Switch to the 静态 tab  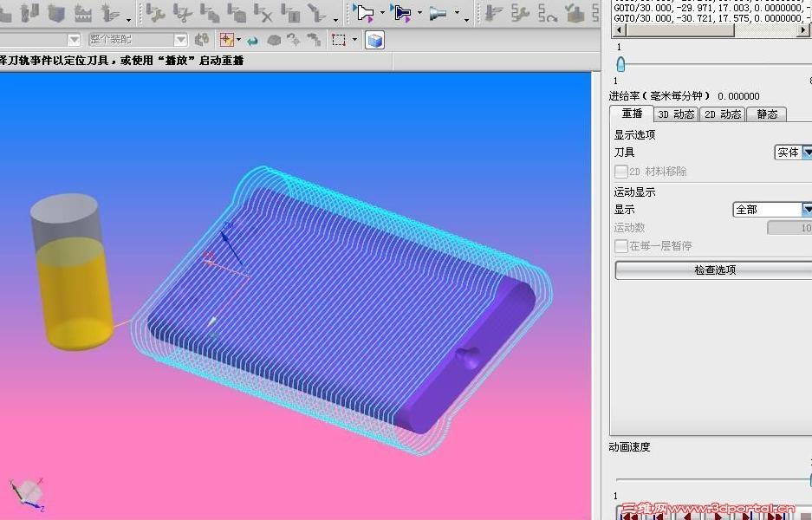pos(766,114)
